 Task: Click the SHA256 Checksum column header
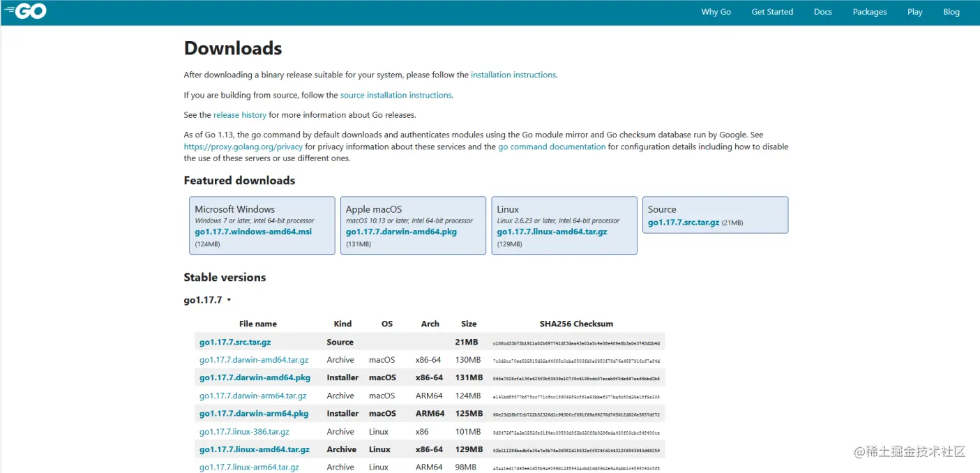pyautogui.click(x=576, y=324)
